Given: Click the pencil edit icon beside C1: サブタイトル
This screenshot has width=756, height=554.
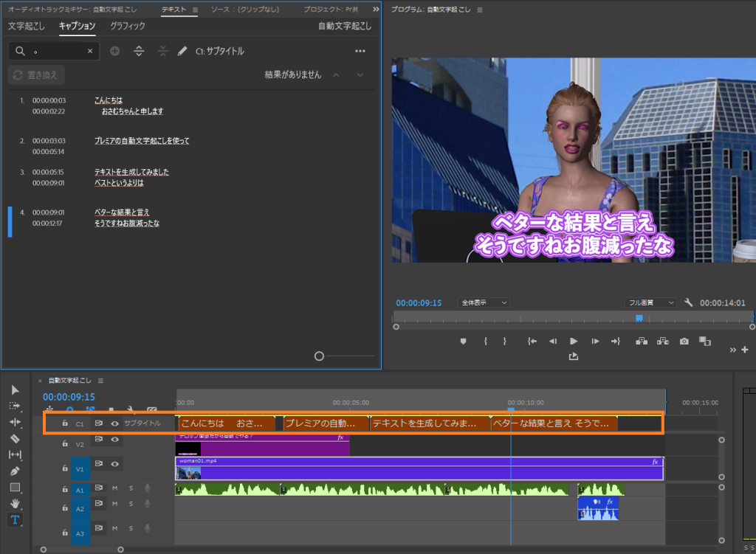Looking at the screenshot, I should pos(182,51).
